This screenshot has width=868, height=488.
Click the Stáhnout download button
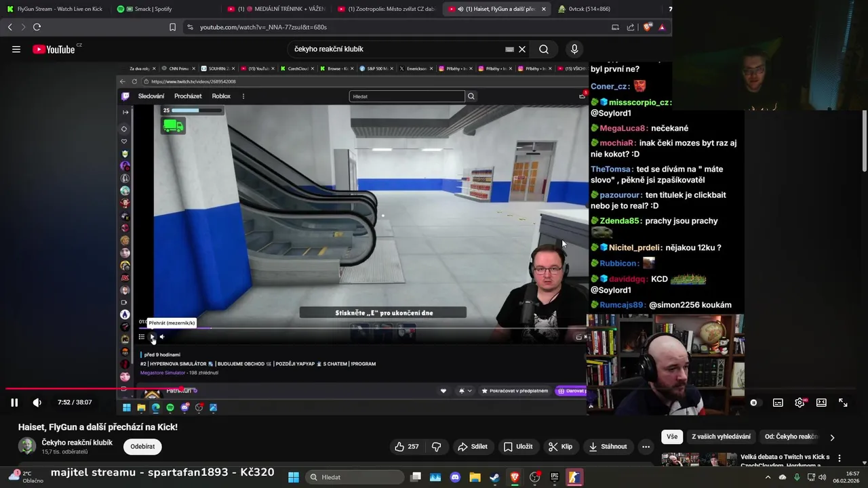608,447
